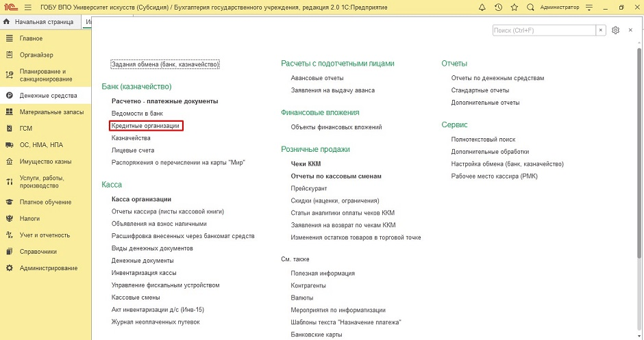Open the section settings gear icon
Screen dimensions: 644x340
click(615, 31)
